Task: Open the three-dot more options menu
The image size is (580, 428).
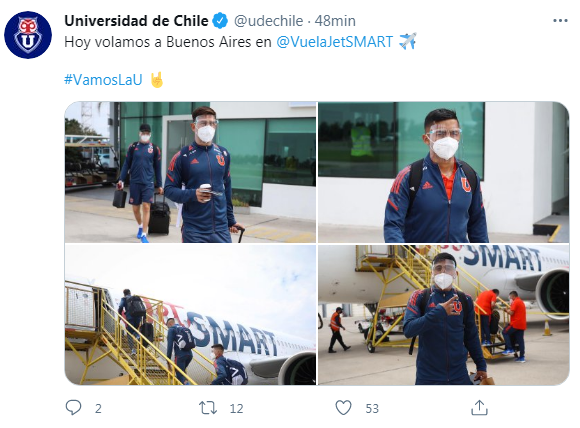Action: (x=560, y=21)
